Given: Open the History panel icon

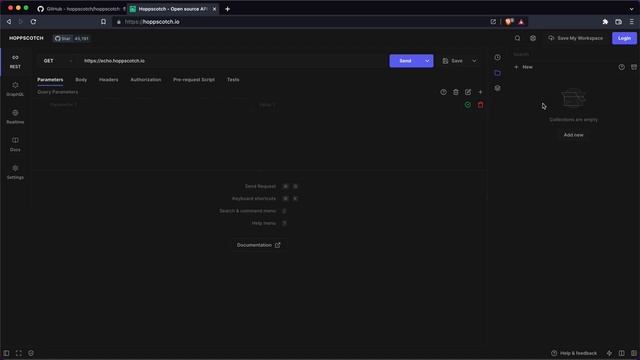Looking at the screenshot, I should (497, 58).
